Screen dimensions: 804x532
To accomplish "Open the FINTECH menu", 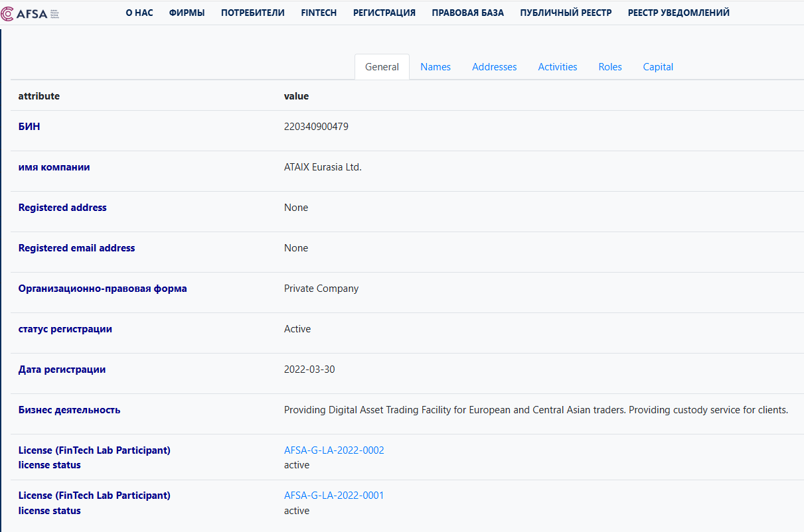I will click(319, 13).
